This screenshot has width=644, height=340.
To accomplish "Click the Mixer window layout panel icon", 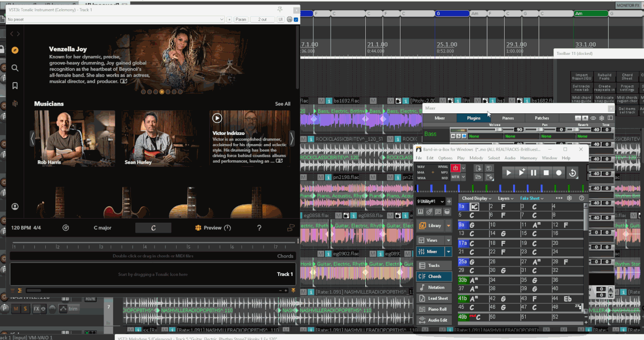I will click(610, 118).
